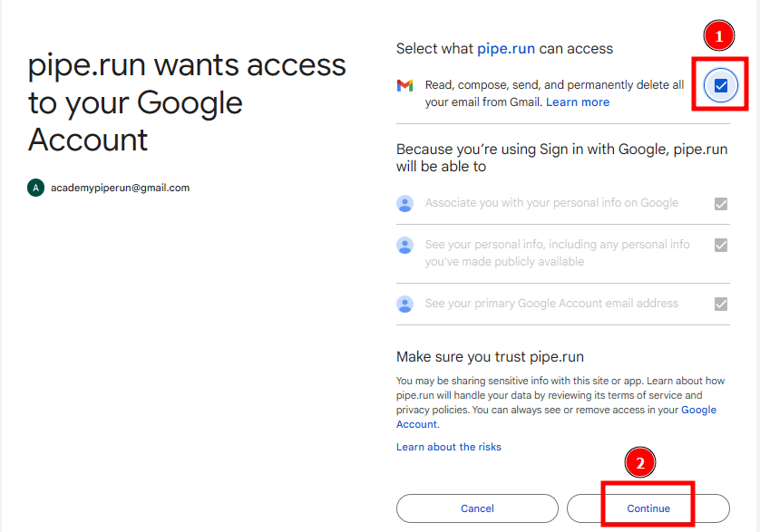Click pipe.run link in Select access heading
760x532 pixels.
[506, 48]
